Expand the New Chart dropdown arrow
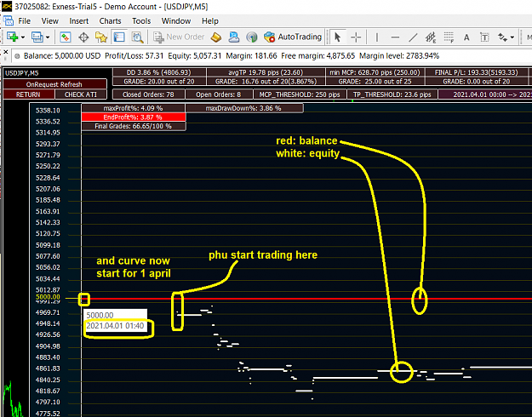The width and height of the screenshot is (532, 417). tap(23, 37)
